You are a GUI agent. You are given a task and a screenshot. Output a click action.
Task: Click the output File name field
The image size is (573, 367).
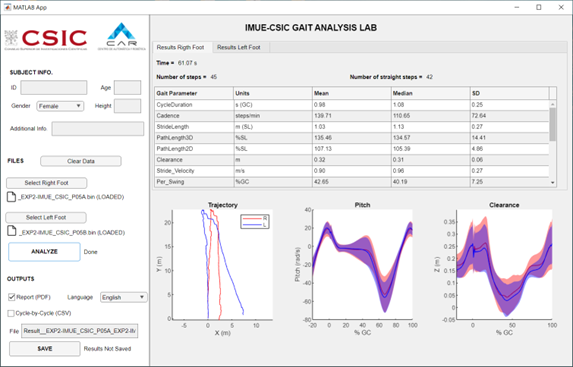coord(80,331)
